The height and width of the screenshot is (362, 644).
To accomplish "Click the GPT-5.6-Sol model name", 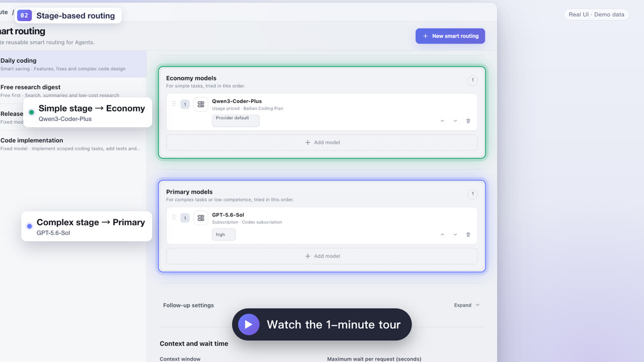I will coord(228,215).
